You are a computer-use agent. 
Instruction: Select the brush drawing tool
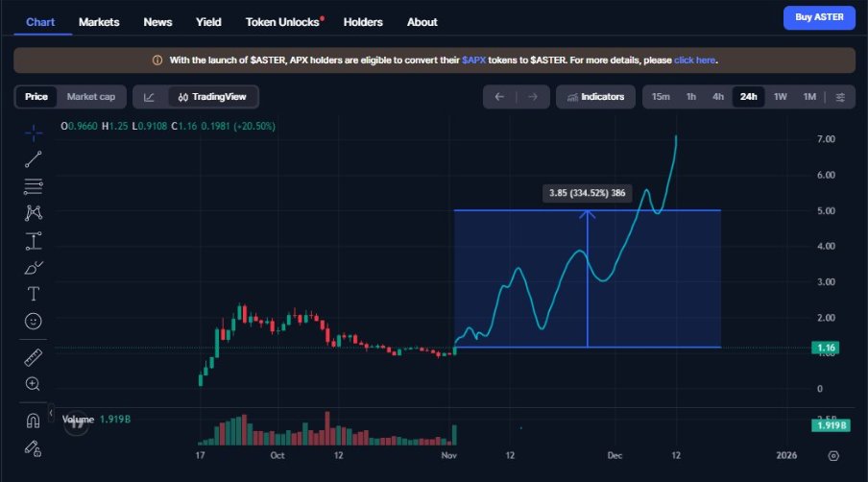[34, 268]
